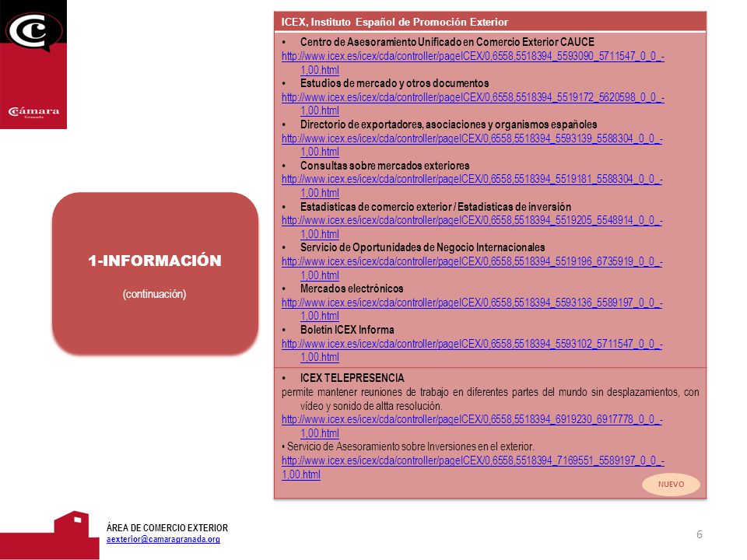This screenshot has width=747, height=560.
Task: Click the ICEX TELEPRESENCIA heading
Action: [x=352, y=378]
